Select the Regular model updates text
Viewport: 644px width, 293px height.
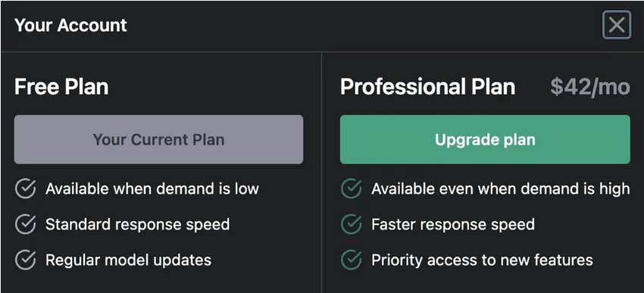(129, 260)
